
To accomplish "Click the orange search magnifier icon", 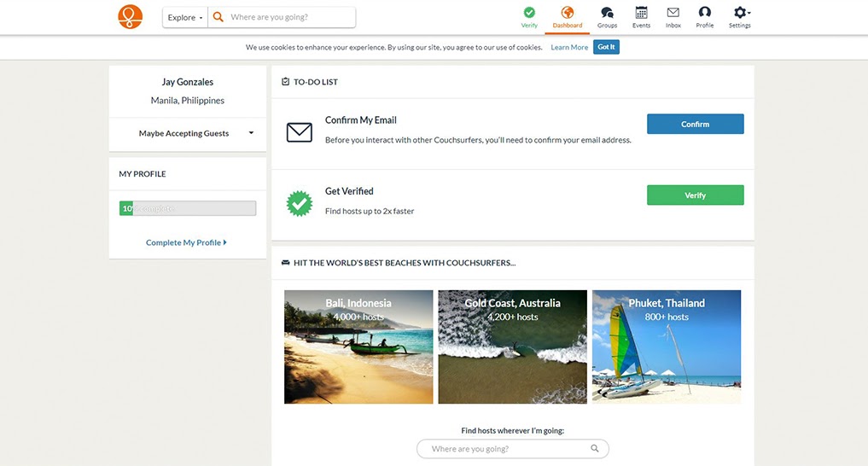I will click(x=218, y=17).
